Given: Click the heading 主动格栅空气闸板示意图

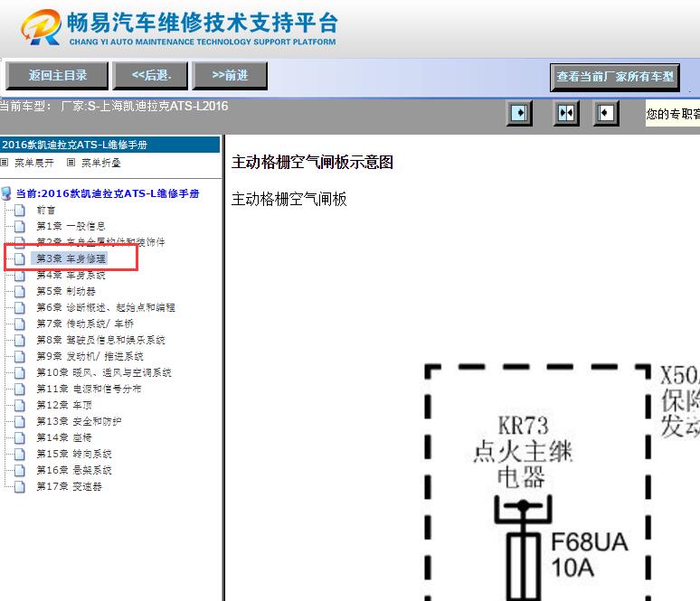Looking at the screenshot, I should coord(312,162).
